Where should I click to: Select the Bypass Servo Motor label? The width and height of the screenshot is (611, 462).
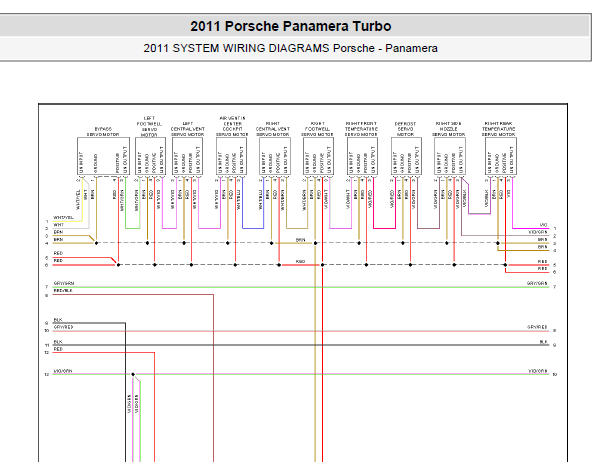(103, 132)
